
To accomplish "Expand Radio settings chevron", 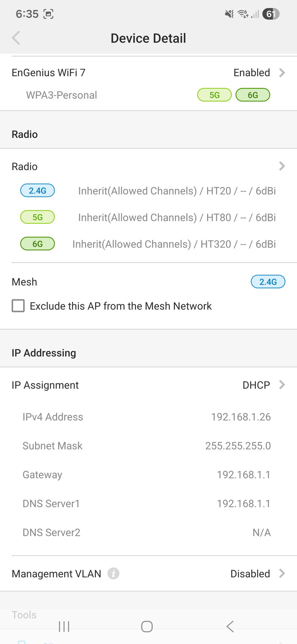I will click(x=282, y=166).
